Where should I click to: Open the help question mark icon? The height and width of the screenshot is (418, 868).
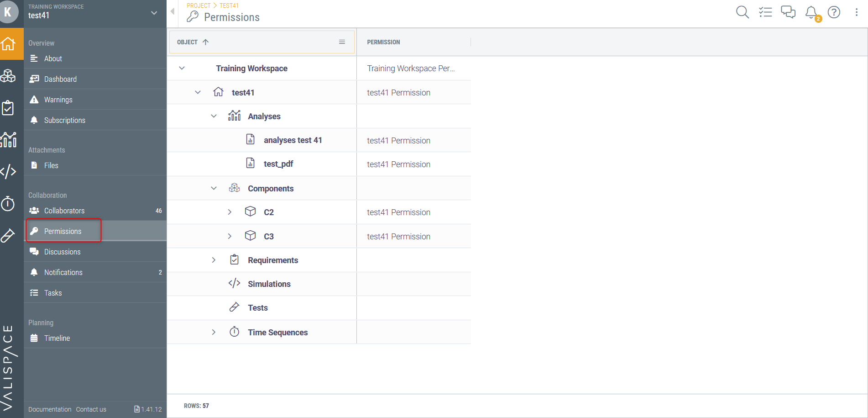coord(834,12)
